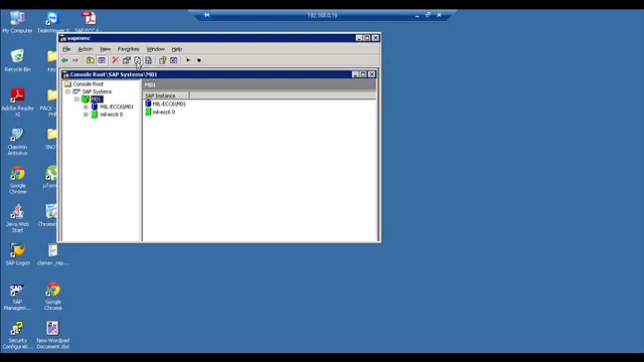Click the red X Delete toolbar icon
This screenshot has height=362, width=644.
coord(115,60)
